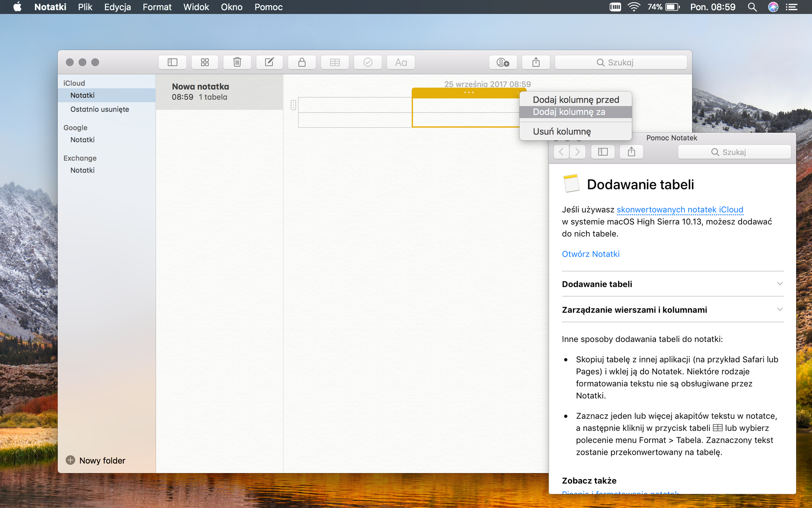Screen dimensions: 812x508
Task: Open the Format menu in menu bar
Action: (157, 7)
